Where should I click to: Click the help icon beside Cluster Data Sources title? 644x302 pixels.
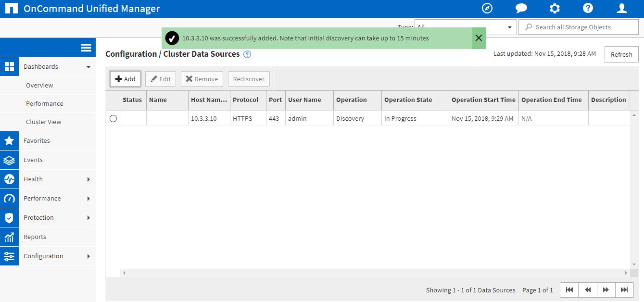coord(247,54)
